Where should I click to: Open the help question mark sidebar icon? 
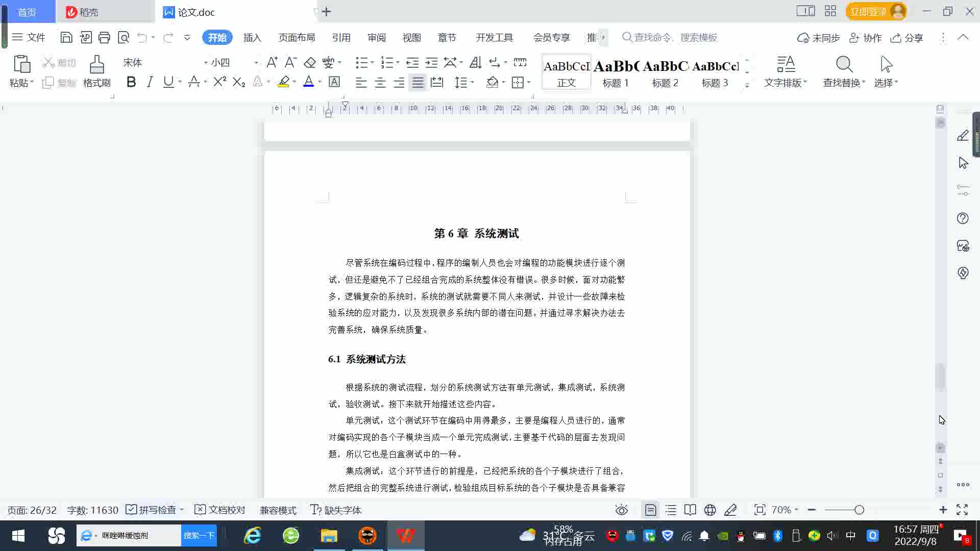963,218
